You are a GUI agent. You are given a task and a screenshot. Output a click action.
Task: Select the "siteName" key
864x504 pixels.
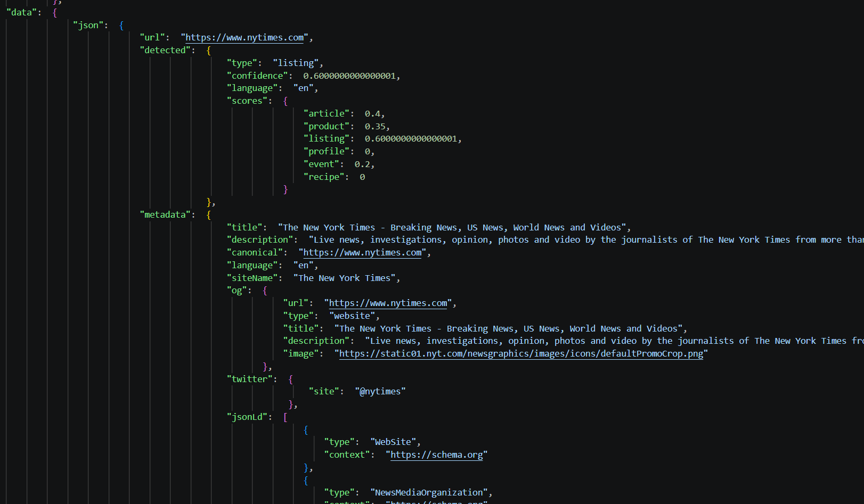(x=252, y=278)
